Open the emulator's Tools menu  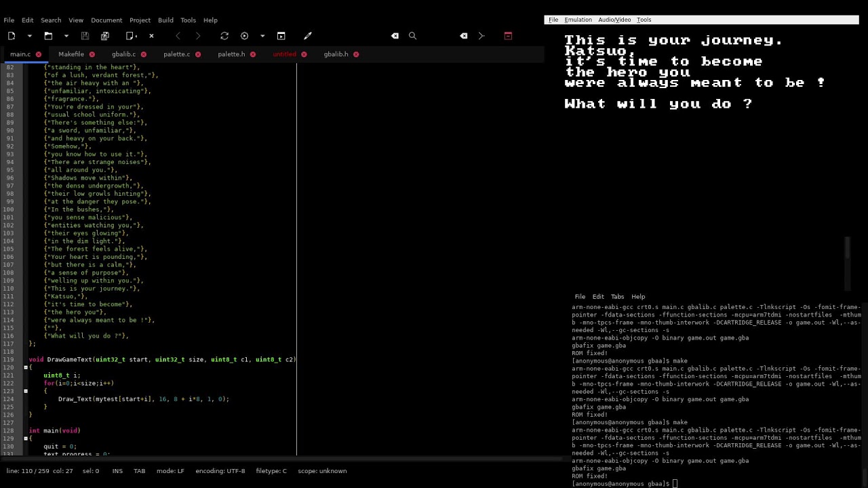(x=644, y=20)
